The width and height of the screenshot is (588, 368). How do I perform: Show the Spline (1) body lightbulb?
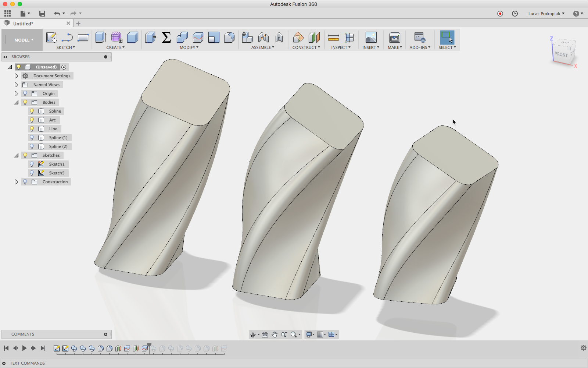pos(32,138)
